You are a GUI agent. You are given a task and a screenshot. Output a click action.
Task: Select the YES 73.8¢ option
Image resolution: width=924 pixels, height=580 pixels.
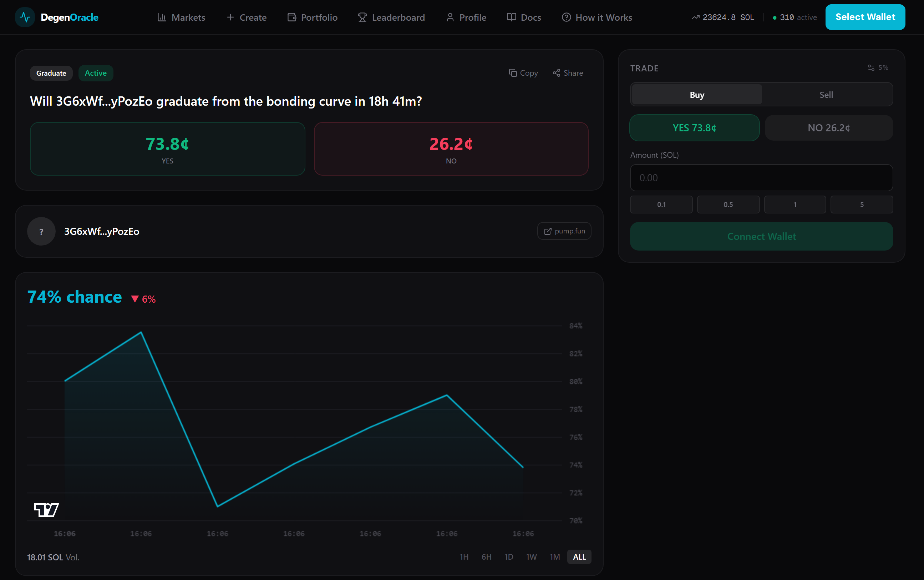694,128
